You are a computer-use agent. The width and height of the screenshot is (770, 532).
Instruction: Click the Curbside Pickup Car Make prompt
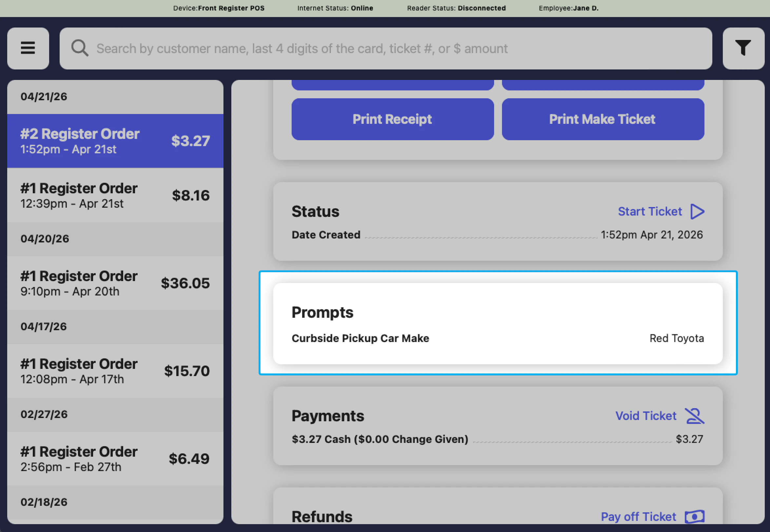(360, 338)
